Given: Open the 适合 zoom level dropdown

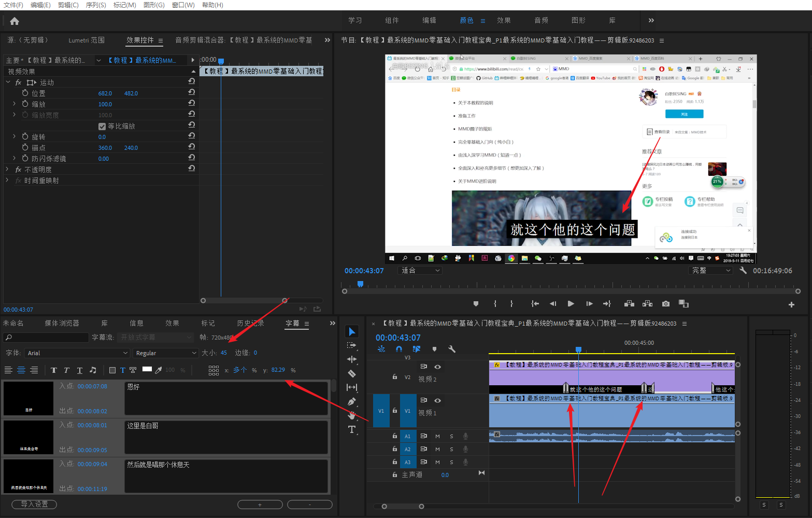Looking at the screenshot, I should tap(420, 271).
